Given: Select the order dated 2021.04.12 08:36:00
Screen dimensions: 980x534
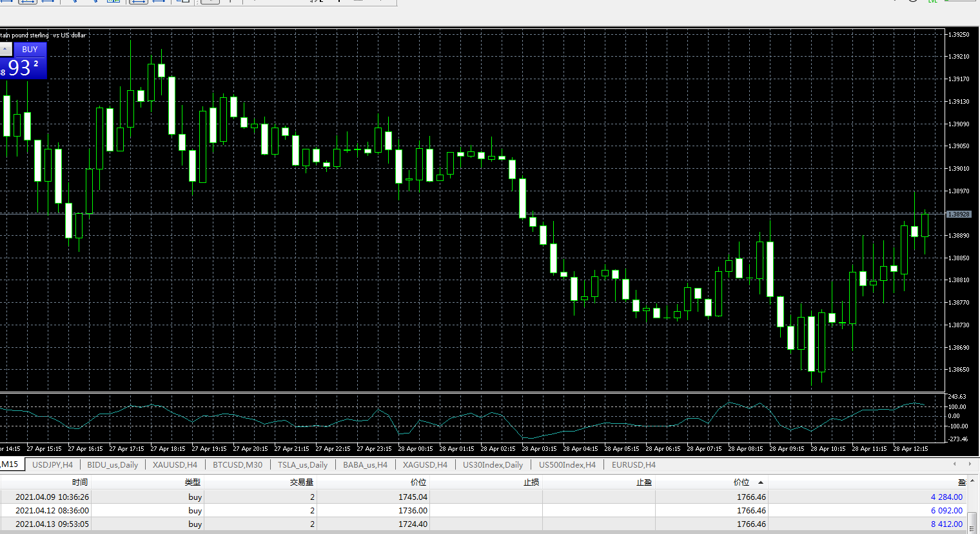Looking at the screenshot, I should coord(484,510).
